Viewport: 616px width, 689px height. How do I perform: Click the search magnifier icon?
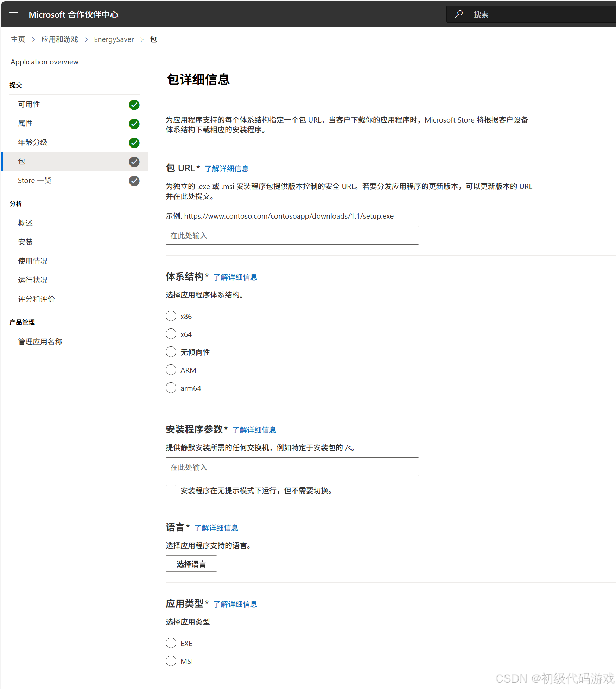459,14
